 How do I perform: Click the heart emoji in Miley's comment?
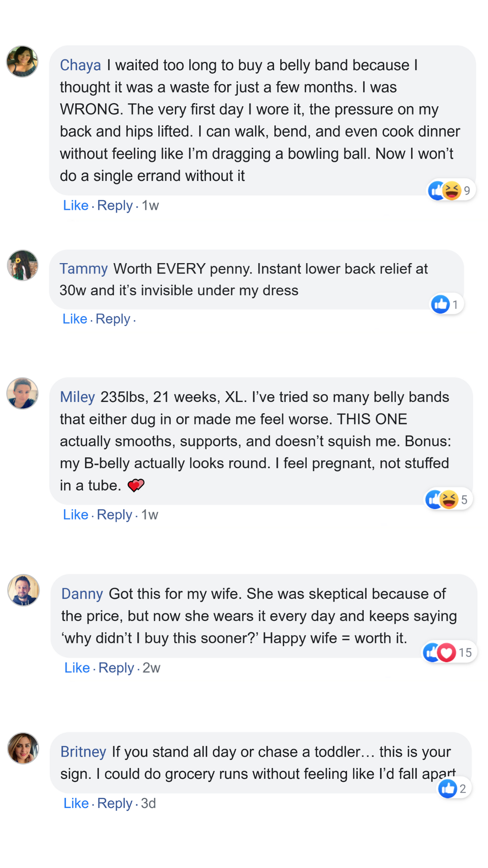136,486
